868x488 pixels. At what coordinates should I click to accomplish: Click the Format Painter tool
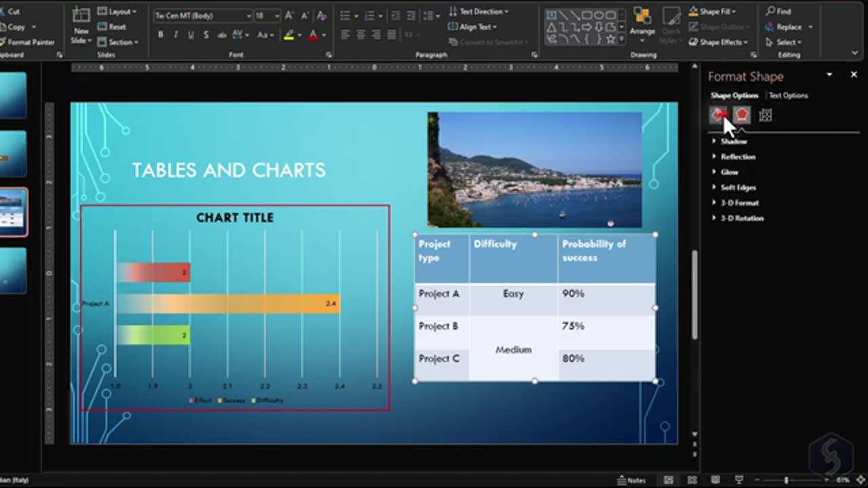(x=27, y=42)
